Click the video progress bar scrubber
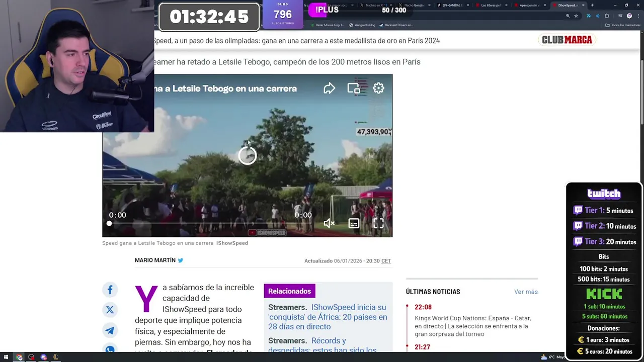The height and width of the screenshot is (362, 644). 109,223
